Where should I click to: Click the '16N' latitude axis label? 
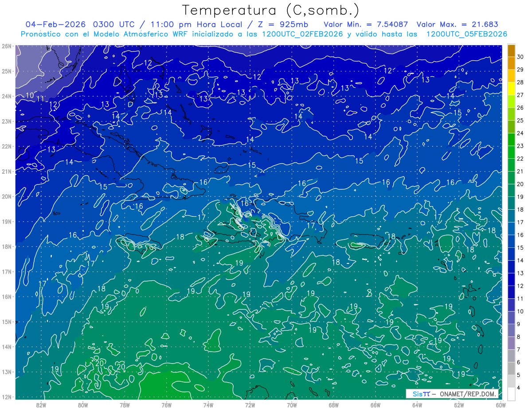(7, 297)
